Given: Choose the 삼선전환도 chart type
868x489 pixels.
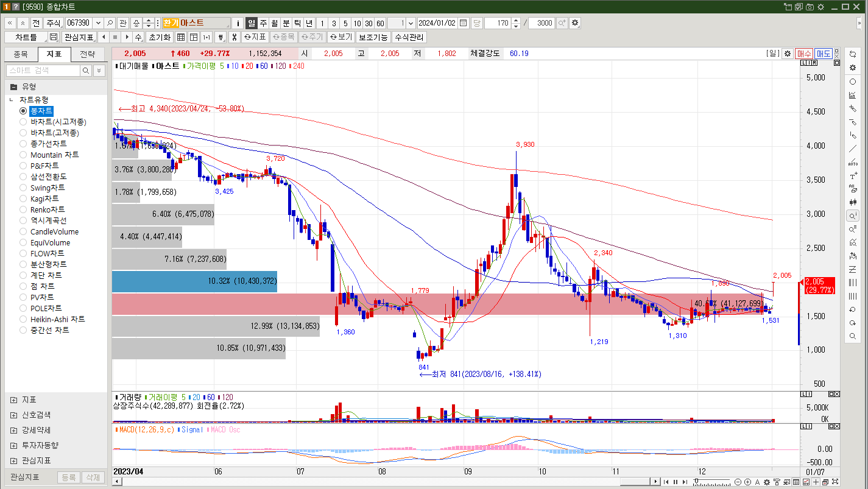Looking at the screenshot, I should [x=43, y=177].
